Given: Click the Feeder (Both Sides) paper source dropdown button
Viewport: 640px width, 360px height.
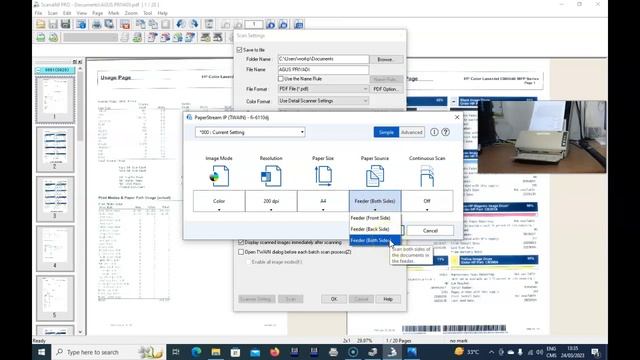Looking at the screenshot, I should (375, 201).
